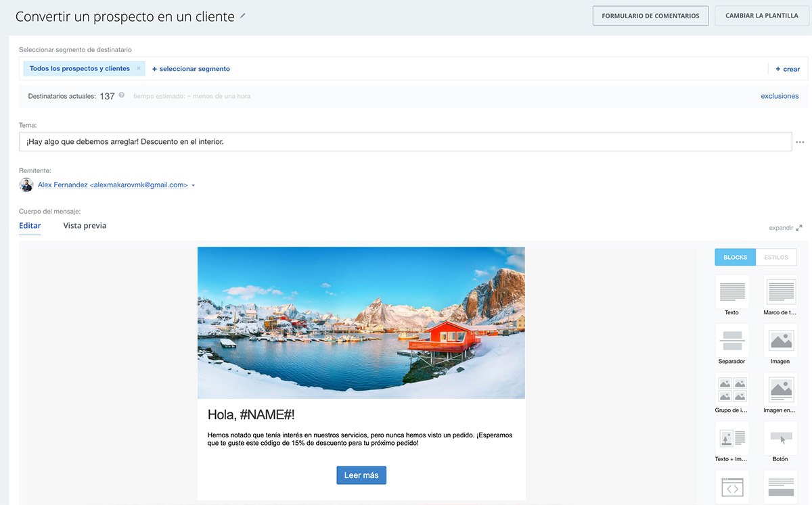The width and height of the screenshot is (812, 505).
Task: Select the Texto + Imagen block
Action: 731,438
